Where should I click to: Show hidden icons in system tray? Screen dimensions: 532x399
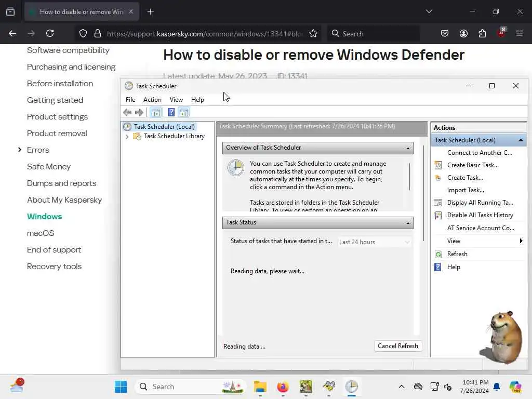tap(402, 387)
